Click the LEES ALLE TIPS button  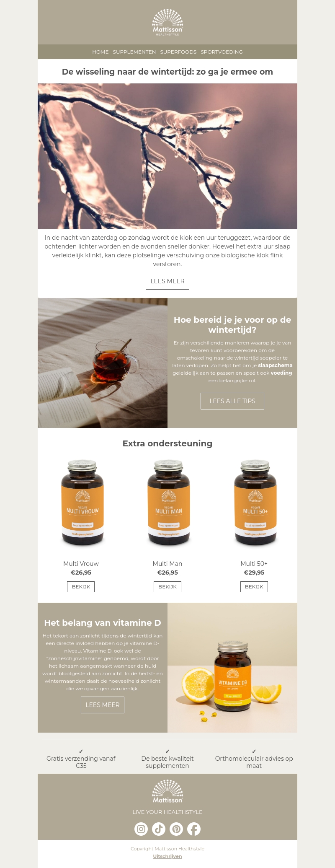click(232, 401)
